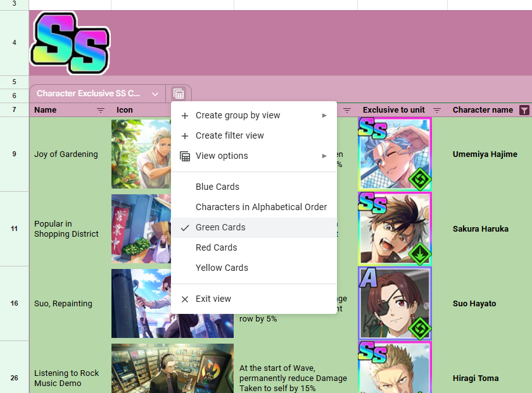
Task: Click the Hiragi Toma SS unit portrait
Action: 395,367
